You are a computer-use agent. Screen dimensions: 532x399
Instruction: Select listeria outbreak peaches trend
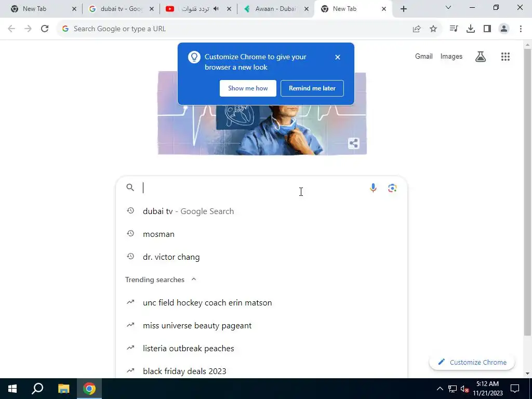point(261,349)
